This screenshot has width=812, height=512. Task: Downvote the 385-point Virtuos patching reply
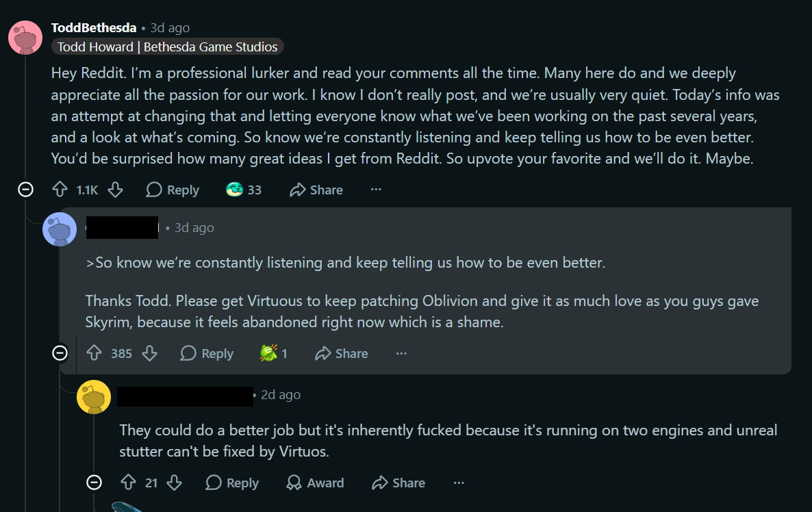pos(150,353)
